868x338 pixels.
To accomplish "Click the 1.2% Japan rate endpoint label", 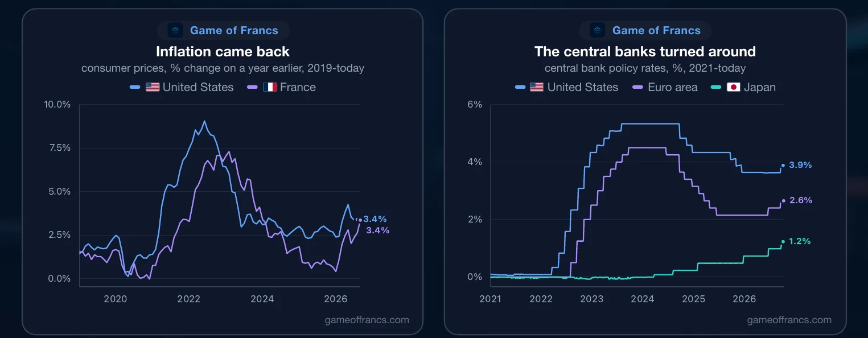I will click(x=800, y=241).
